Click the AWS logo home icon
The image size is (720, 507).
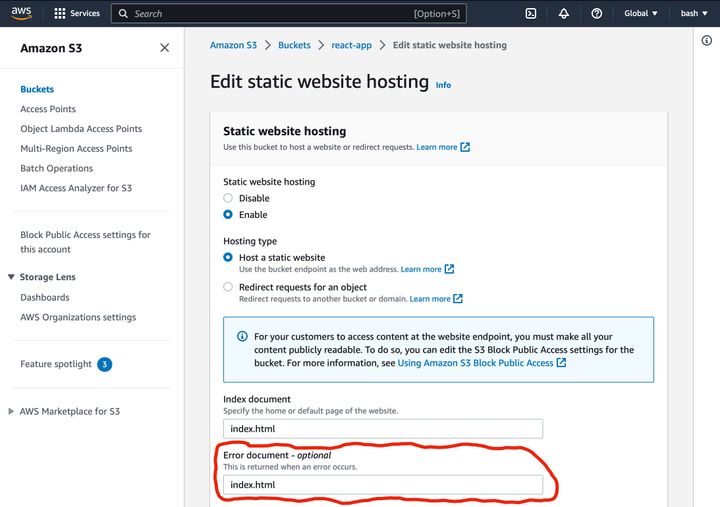tap(21, 13)
